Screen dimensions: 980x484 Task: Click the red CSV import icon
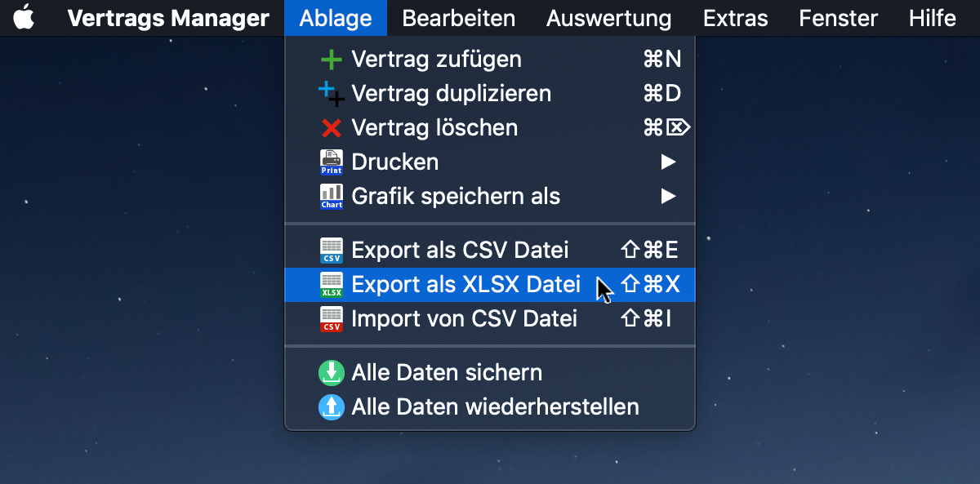point(331,318)
